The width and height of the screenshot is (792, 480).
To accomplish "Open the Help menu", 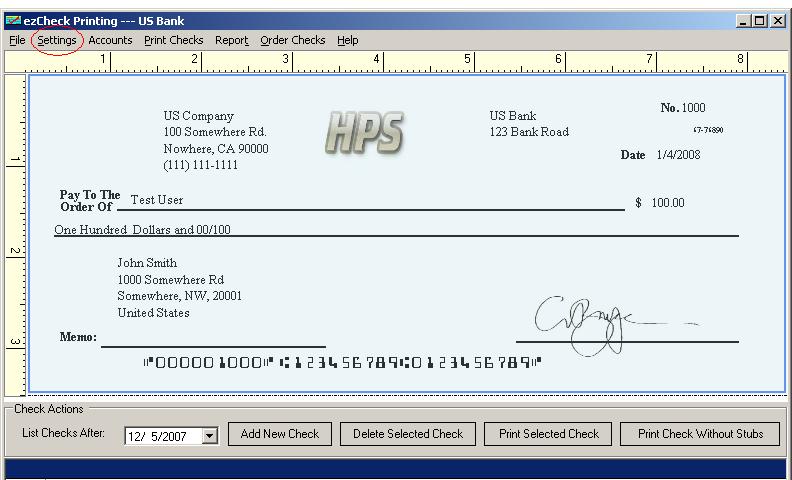I will tap(347, 40).
